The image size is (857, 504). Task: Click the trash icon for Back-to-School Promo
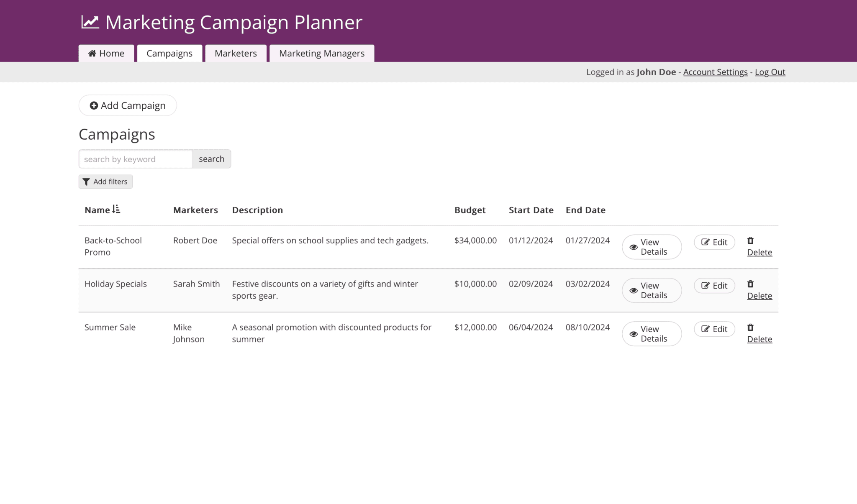coord(750,240)
